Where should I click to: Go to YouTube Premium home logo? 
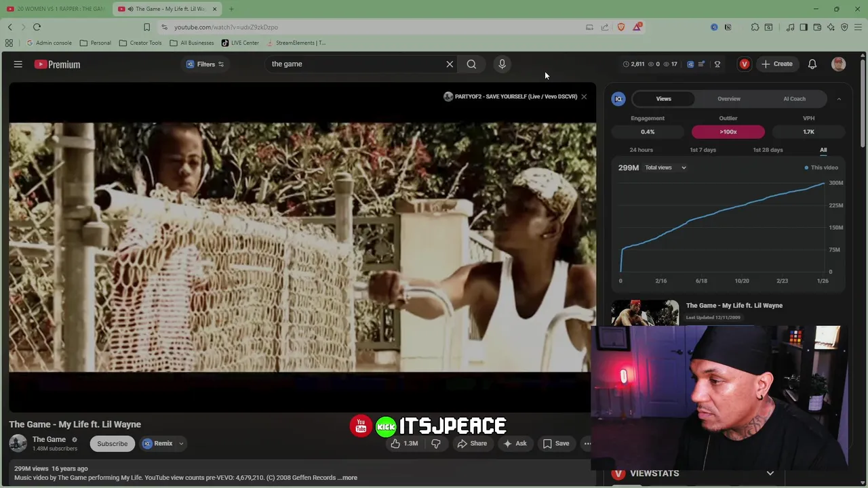(58, 64)
